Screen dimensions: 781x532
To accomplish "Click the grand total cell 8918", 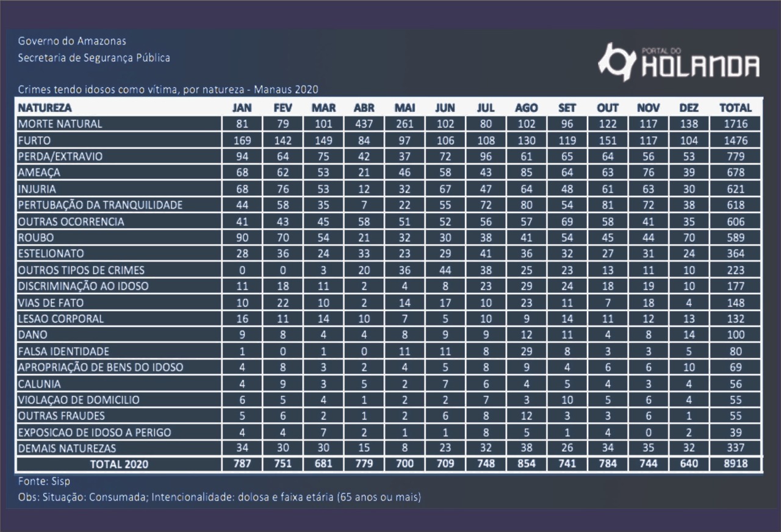I will point(735,464).
